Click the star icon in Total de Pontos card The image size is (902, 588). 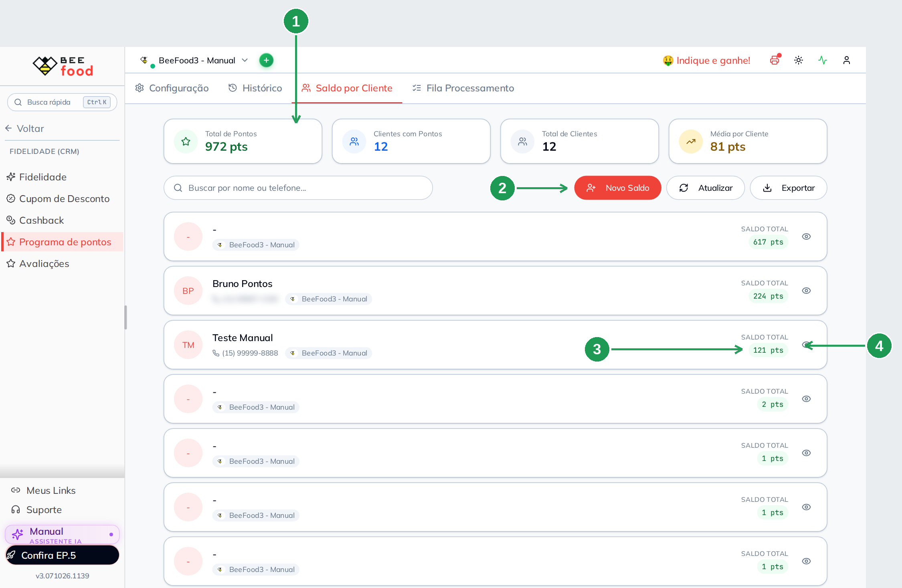point(186,141)
